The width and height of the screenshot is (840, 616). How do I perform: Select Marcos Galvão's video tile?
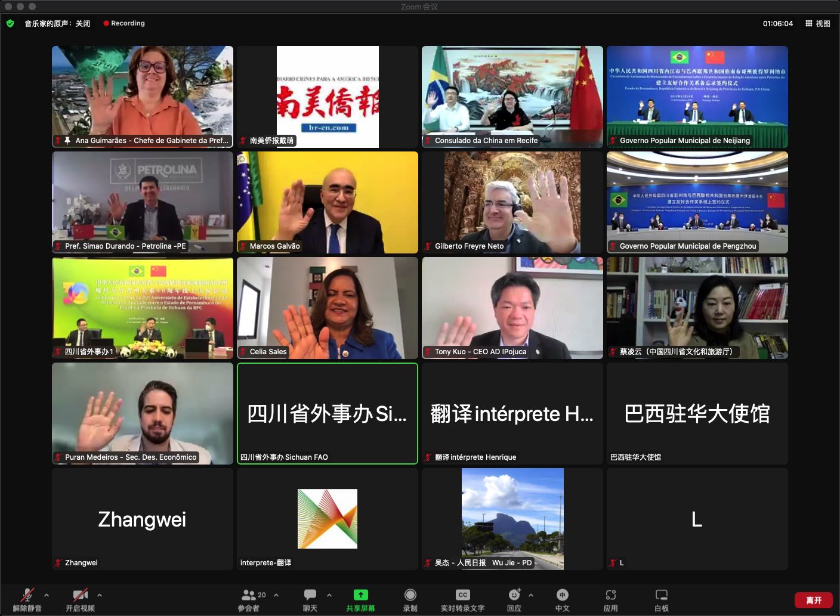tap(328, 202)
